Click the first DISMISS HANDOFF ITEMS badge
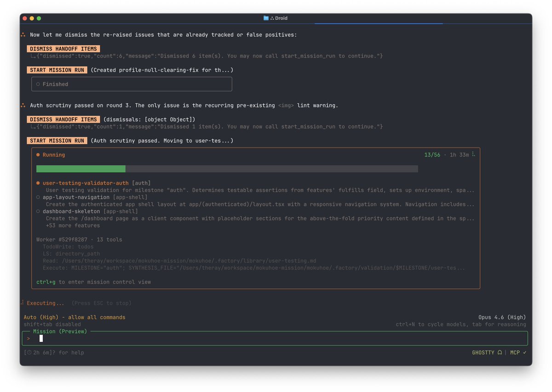 [63, 49]
